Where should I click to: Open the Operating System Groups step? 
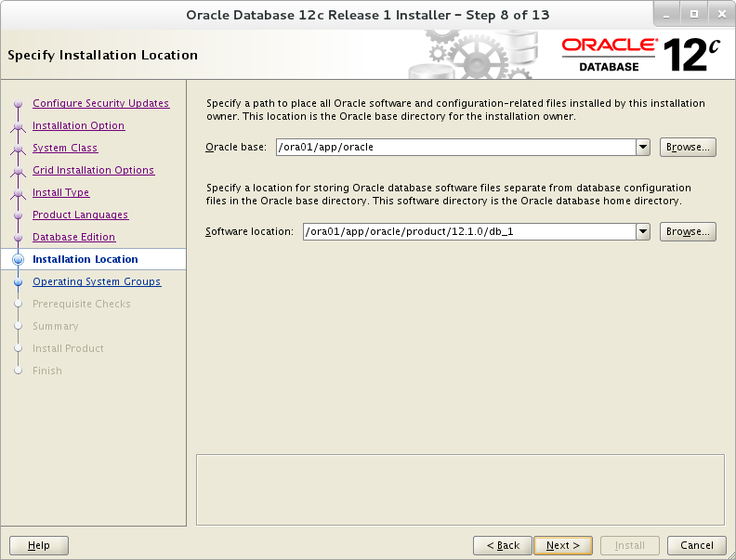tap(97, 281)
